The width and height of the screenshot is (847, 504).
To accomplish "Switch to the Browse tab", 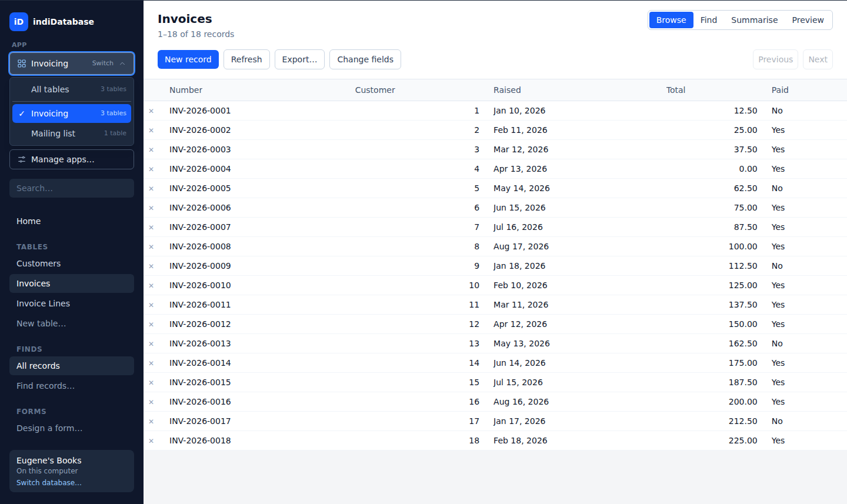I will [x=671, y=20].
